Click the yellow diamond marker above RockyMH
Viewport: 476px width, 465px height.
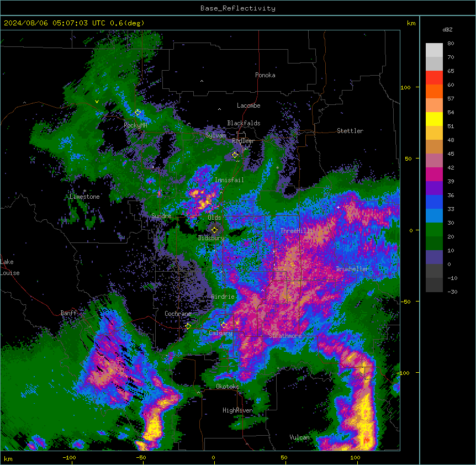[137, 113]
